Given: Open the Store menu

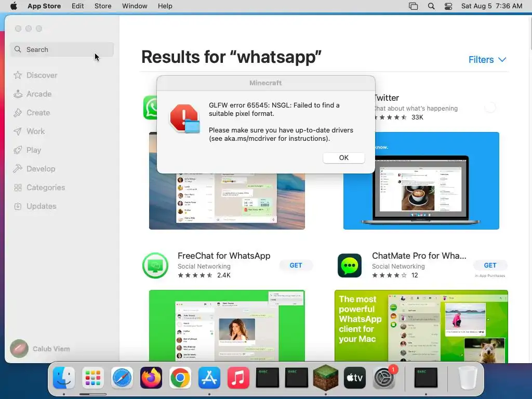Looking at the screenshot, I should pyautogui.click(x=103, y=6).
